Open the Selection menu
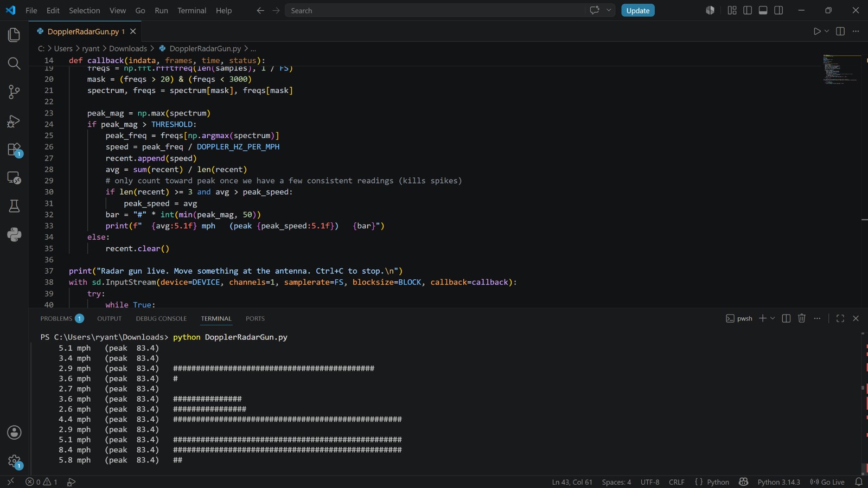The width and height of the screenshot is (868, 488). (85, 10)
